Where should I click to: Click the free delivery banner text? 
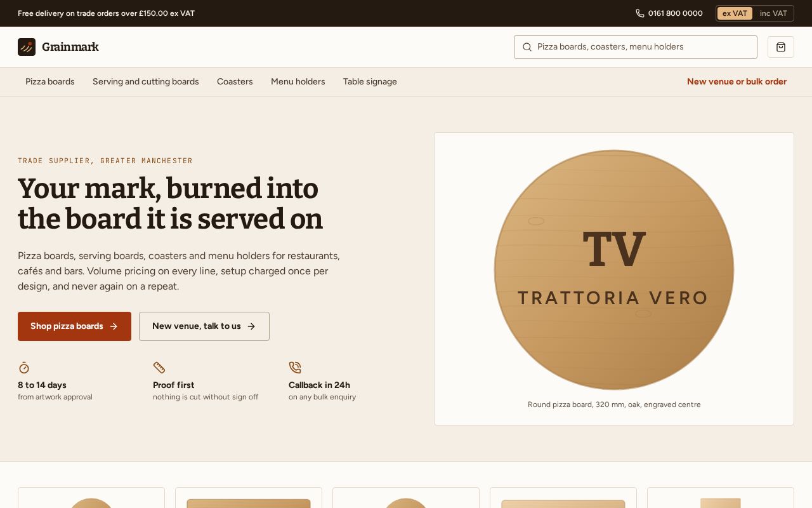pyautogui.click(x=106, y=13)
